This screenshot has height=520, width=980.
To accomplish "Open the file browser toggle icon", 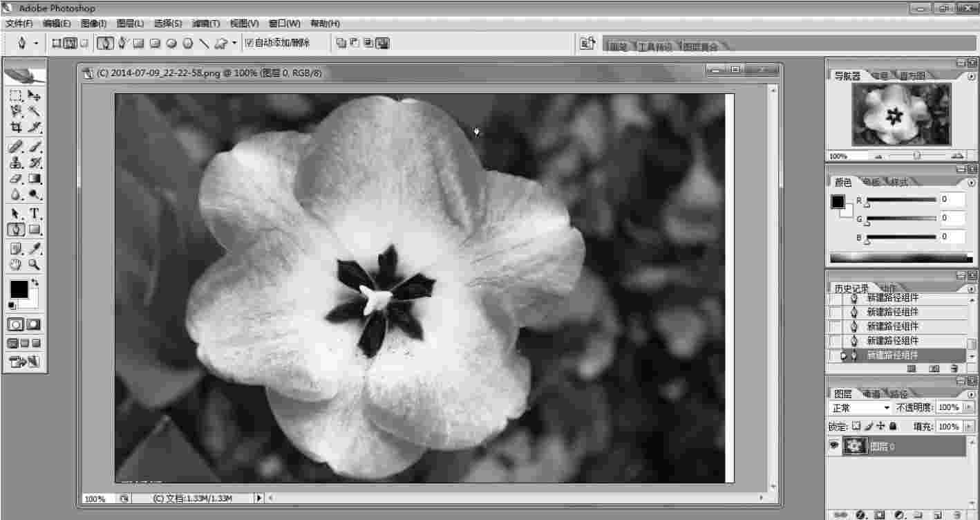I will coord(587,44).
